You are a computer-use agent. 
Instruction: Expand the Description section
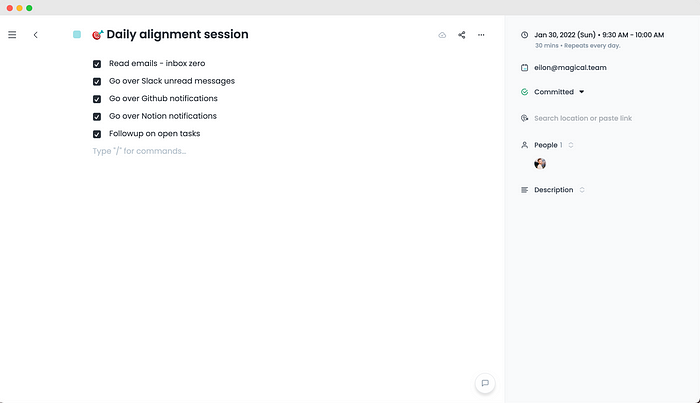point(582,190)
